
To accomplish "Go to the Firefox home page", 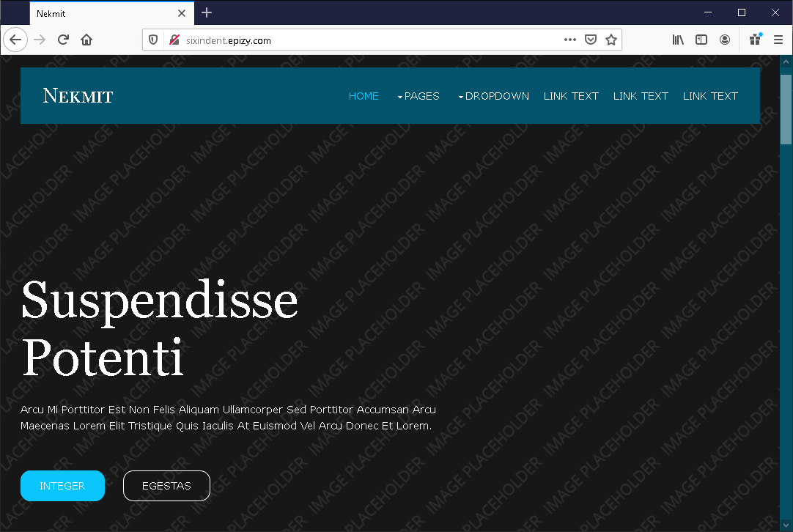I will coord(86,40).
